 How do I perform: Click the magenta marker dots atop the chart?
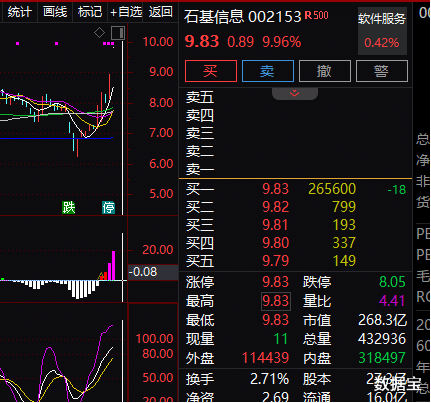[109, 44]
